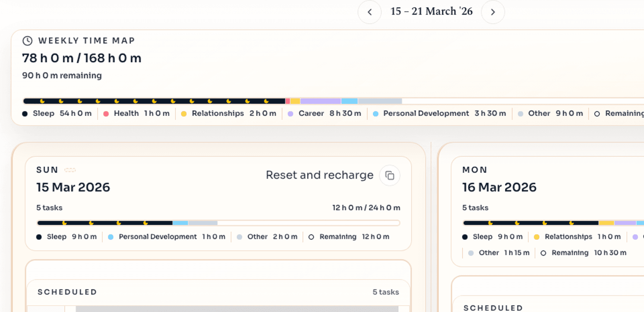Click the 15 – 21 March '26 week title
The width and height of the screenshot is (644, 312).
point(431,11)
